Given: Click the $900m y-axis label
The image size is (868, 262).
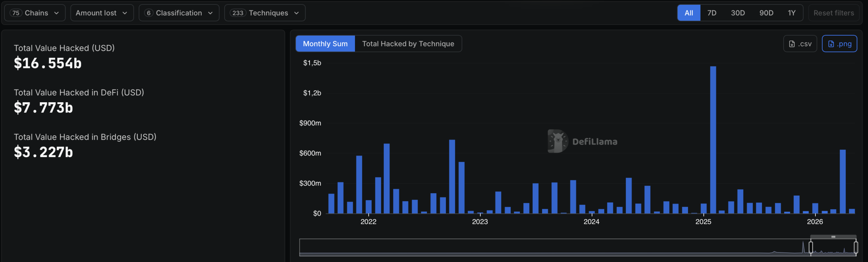Looking at the screenshot, I should [310, 123].
